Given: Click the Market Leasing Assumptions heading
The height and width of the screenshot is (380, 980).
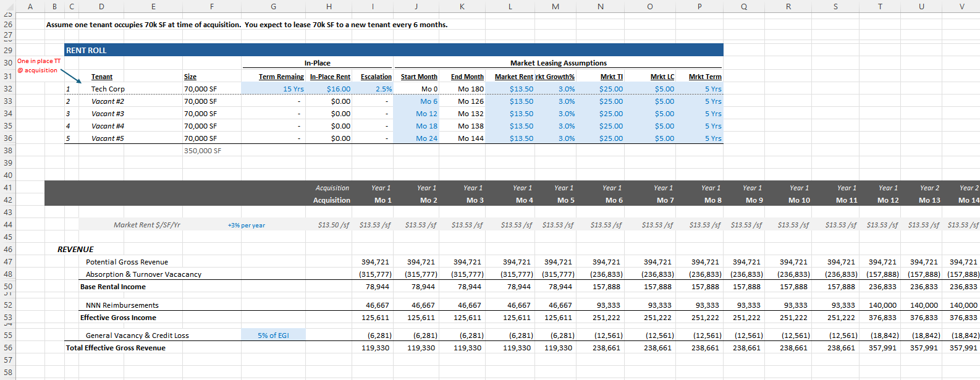Looking at the screenshot, I should (x=558, y=63).
